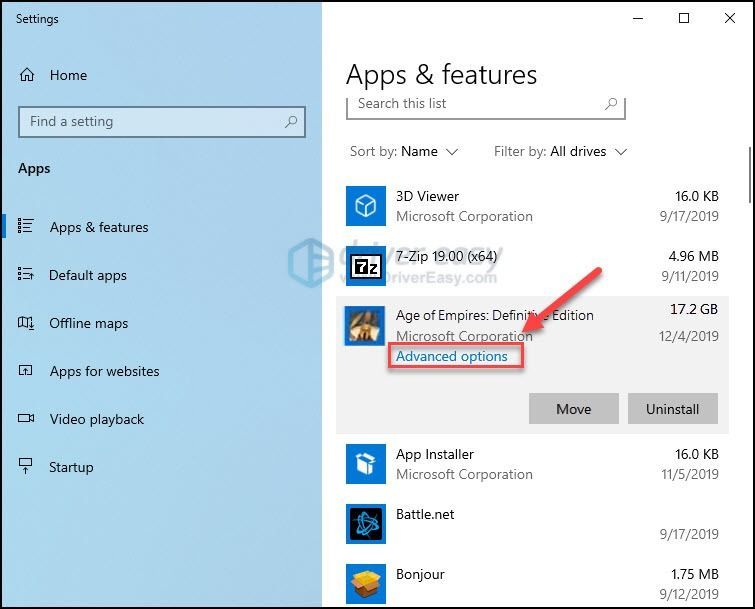This screenshot has height=609, width=755.
Task: Click the Apps for websites sidebar icon
Action: point(26,370)
